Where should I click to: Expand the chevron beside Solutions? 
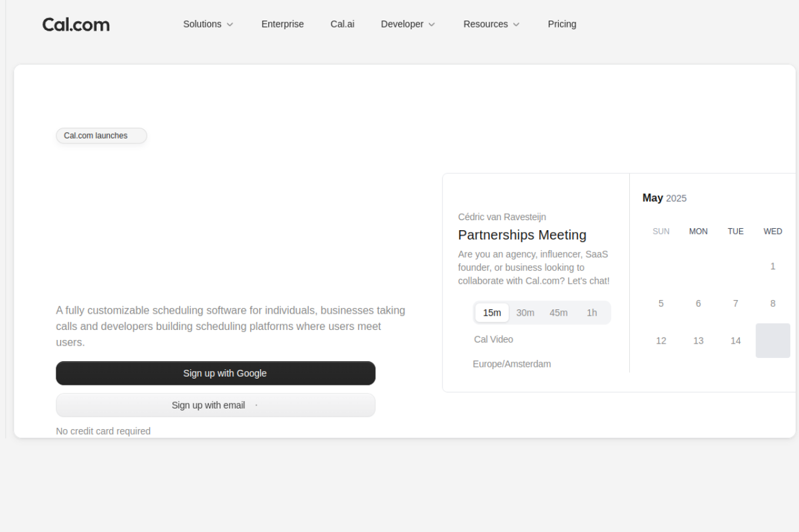pyautogui.click(x=230, y=24)
